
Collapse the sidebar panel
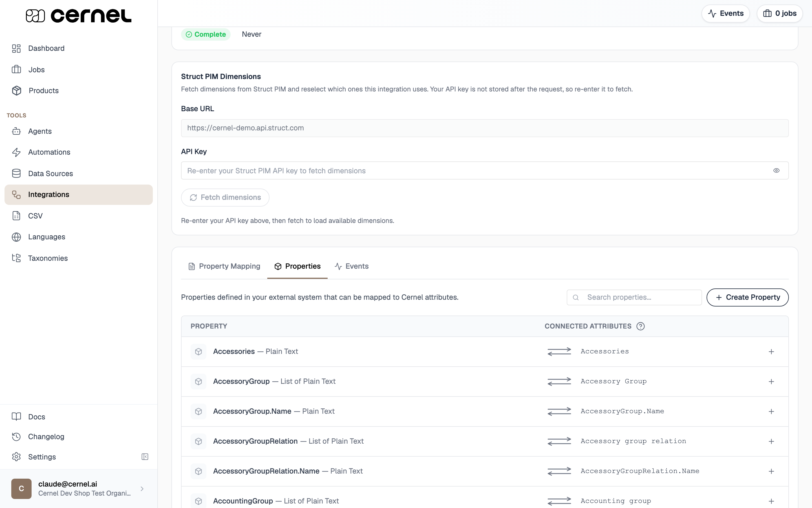[x=145, y=457]
